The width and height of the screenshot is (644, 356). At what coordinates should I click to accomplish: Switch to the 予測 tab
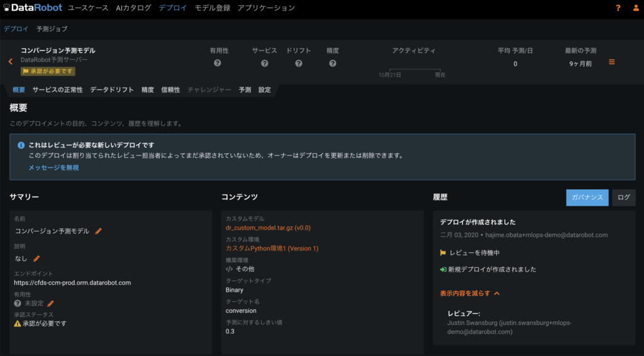pos(245,89)
